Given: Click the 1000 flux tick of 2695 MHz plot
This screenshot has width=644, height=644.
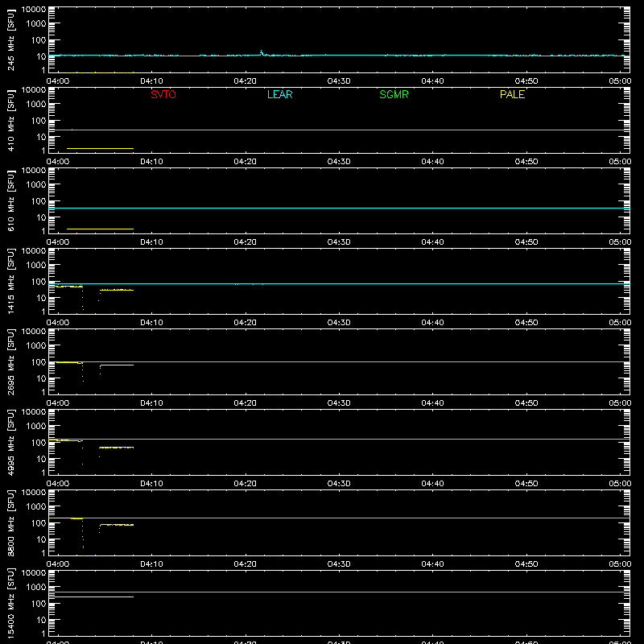Looking at the screenshot, I should click(36, 346).
